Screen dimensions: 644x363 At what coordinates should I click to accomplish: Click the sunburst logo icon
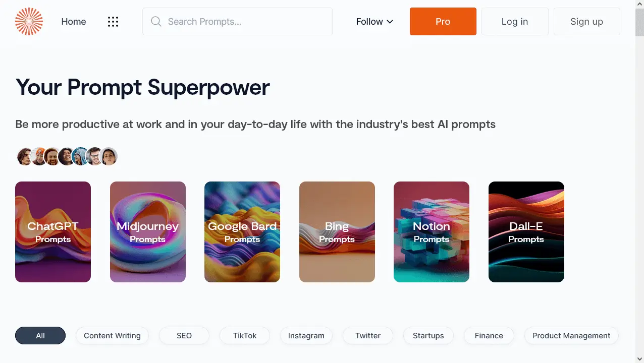[x=29, y=21]
